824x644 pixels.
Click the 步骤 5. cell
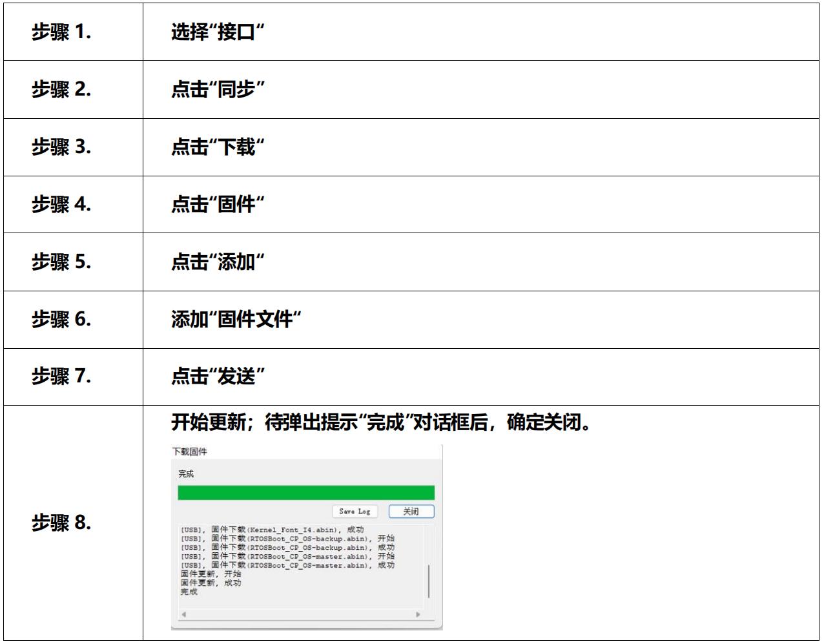[73, 262]
